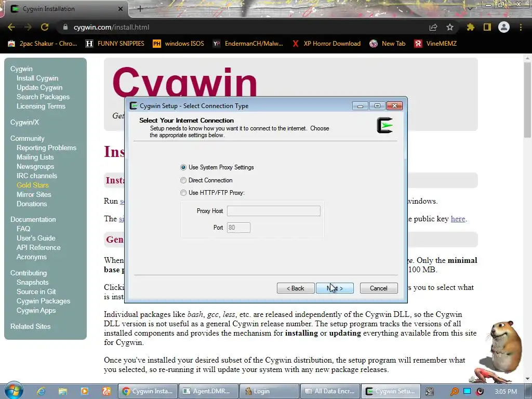Click the Back button in Cygwin Setup
Image resolution: width=532 pixels, height=399 pixels.
coord(296,288)
